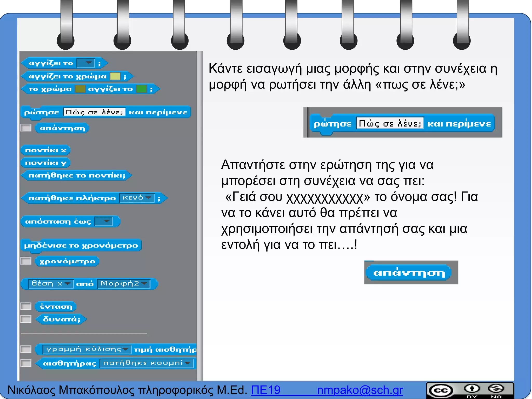Open the ΠΕ19 link
Screen dimensions: 532x399
266,390
